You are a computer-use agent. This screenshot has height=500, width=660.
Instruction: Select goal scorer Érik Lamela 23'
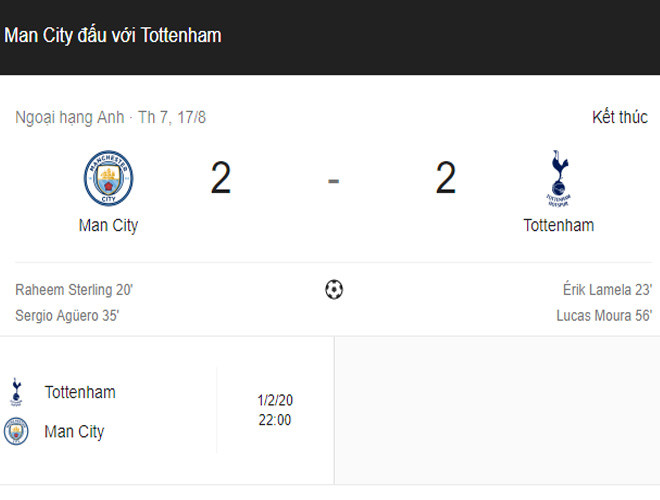click(607, 290)
